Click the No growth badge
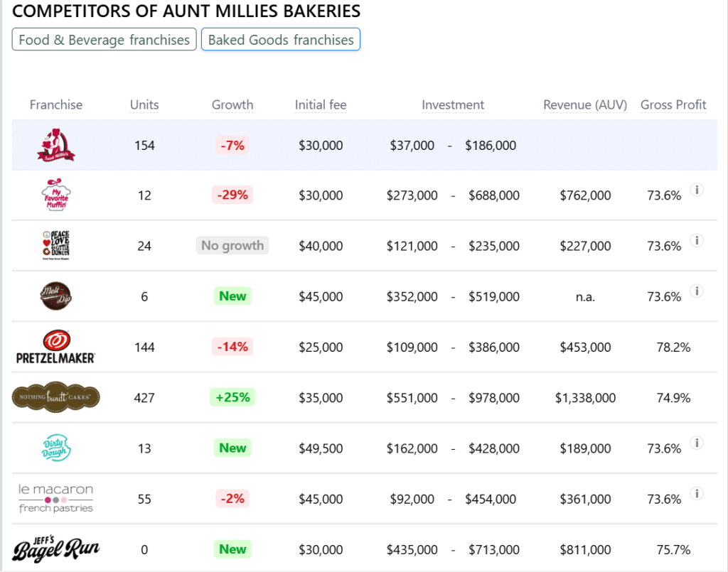Viewport: 728px width, 572px height. click(232, 245)
